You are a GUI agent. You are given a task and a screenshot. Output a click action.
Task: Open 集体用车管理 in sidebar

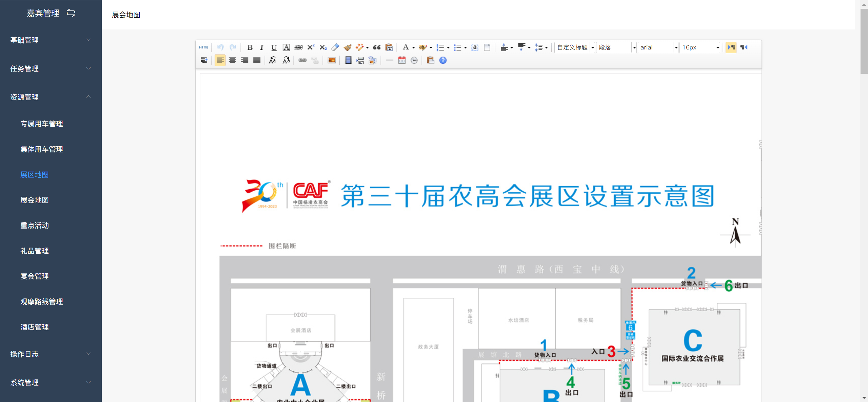click(42, 149)
